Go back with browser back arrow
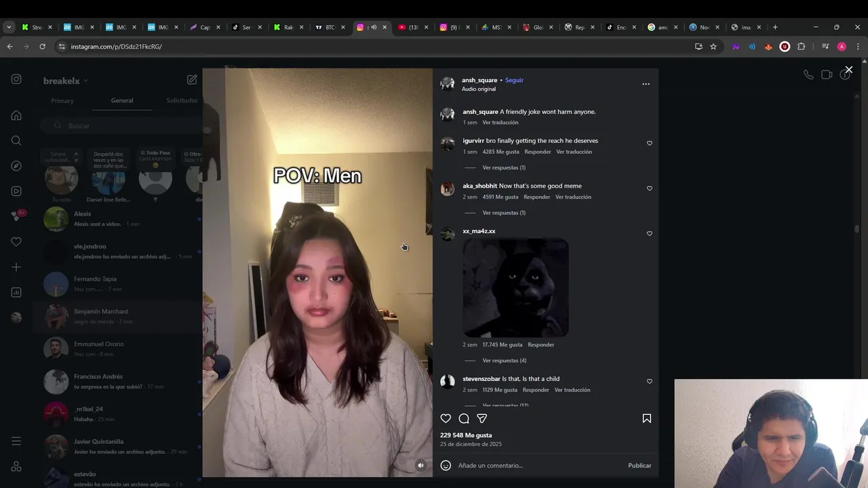The image size is (868, 488). tap(9, 47)
